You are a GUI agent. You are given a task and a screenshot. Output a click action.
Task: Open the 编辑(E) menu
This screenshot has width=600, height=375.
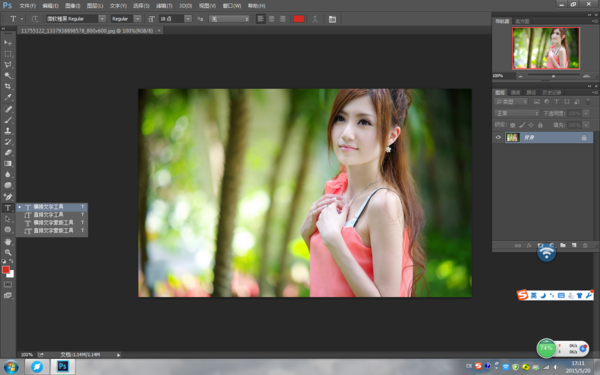click(x=50, y=6)
